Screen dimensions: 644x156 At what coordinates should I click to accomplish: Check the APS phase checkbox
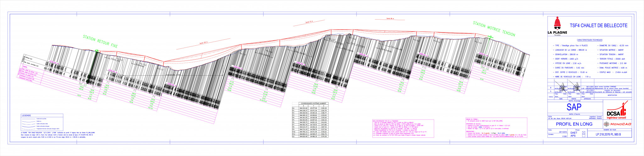click(x=584, y=136)
